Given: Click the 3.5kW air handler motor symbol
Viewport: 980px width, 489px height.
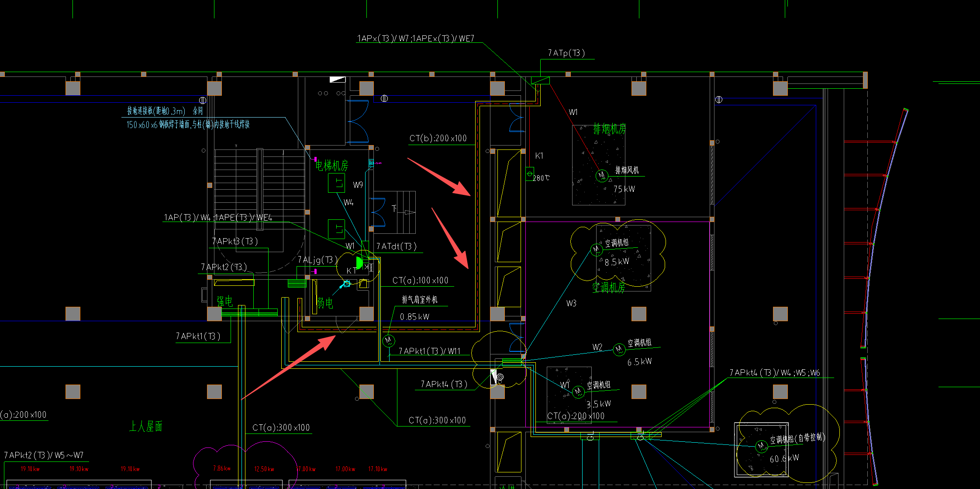Looking at the screenshot, I should tap(578, 392).
